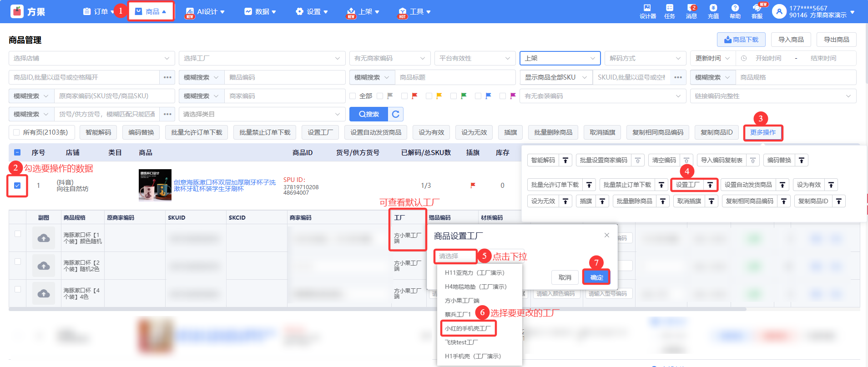Click the more dots beside 商品ID field
The height and width of the screenshot is (367, 868).
click(167, 77)
